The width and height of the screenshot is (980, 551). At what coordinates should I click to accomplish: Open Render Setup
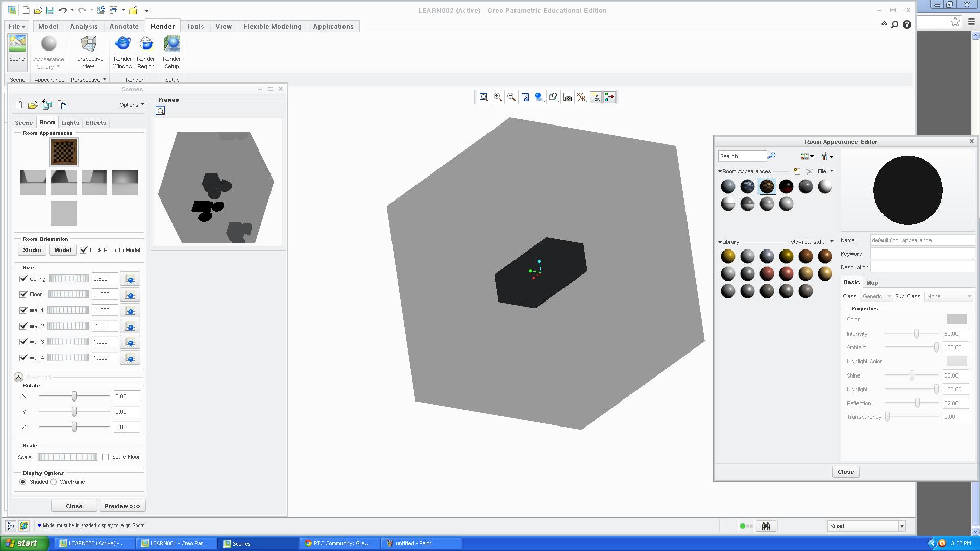pyautogui.click(x=171, y=52)
